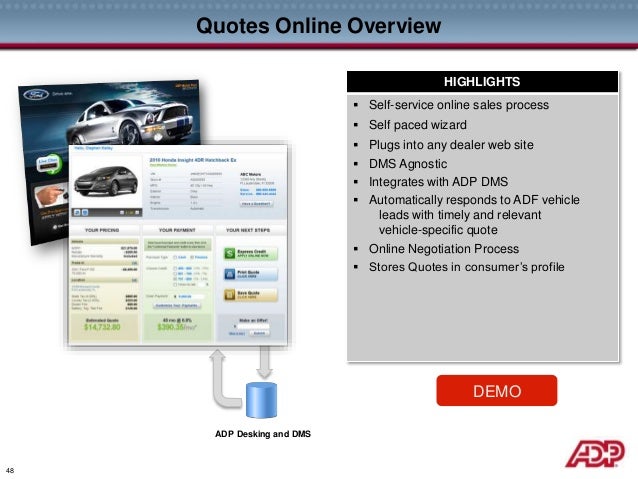
Task: Click the HIGHLIGHTS header bar
Action: pos(482,81)
